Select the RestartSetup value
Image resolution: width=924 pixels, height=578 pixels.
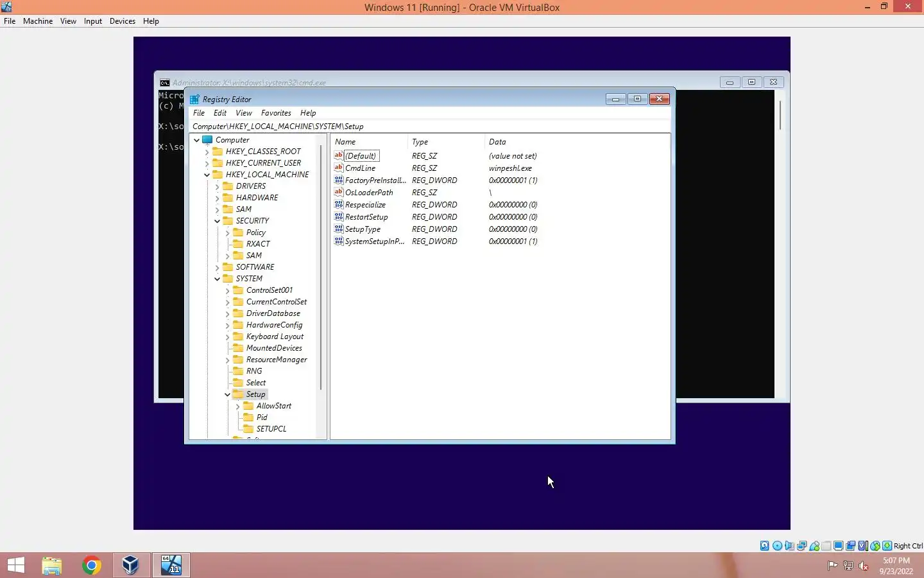366,217
